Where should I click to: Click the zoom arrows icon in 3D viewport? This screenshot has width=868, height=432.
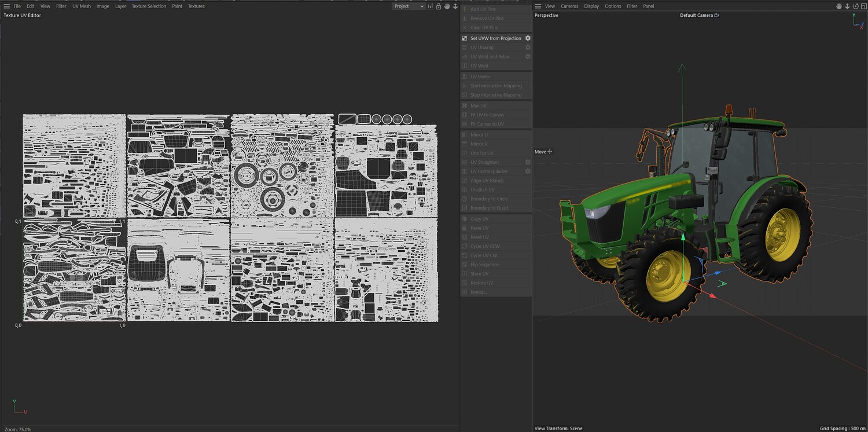pyautogui.click(x=847, y=6)
